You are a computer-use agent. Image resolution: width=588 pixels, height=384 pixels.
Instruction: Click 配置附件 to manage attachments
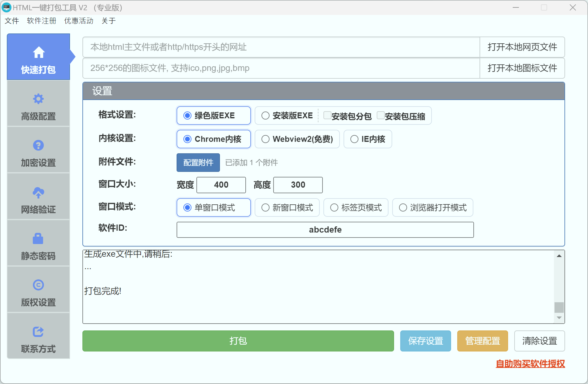(198, 163)
